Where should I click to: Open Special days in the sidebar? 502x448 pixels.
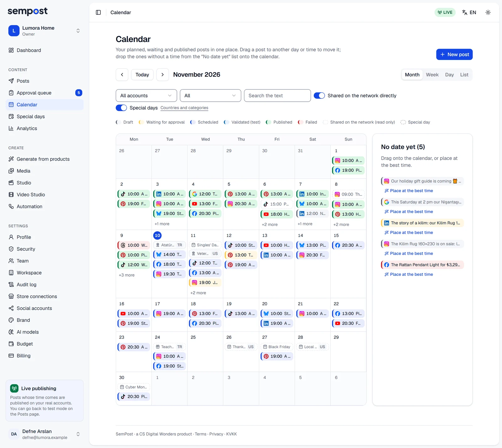(x=45, y=116)
